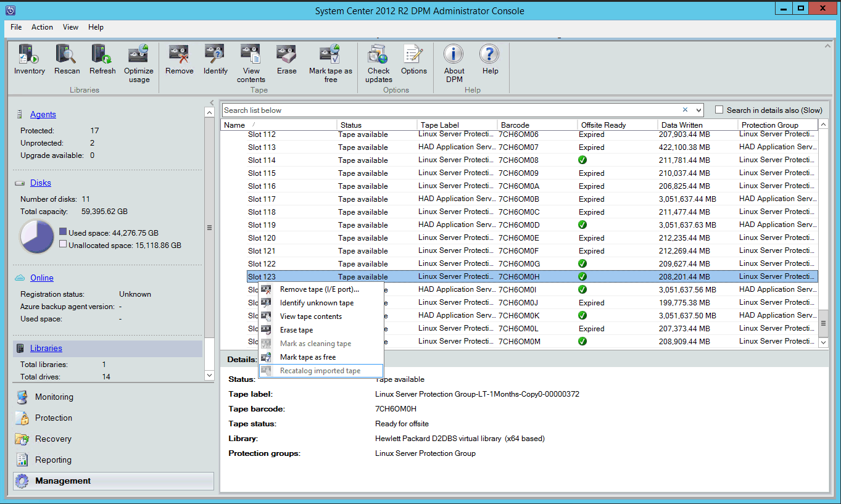Sort by the Protection Group column header
This screenshot has height=504, width=841.
tap(778, 125)
